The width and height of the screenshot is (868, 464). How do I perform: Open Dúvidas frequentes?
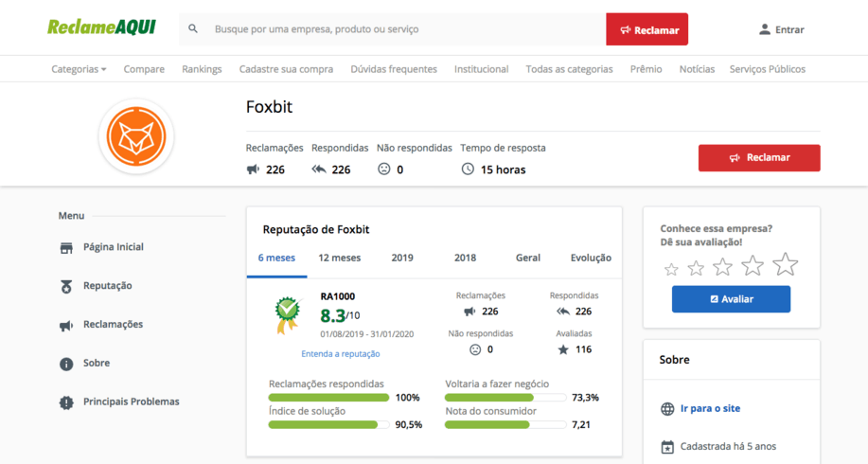point(394,69)
